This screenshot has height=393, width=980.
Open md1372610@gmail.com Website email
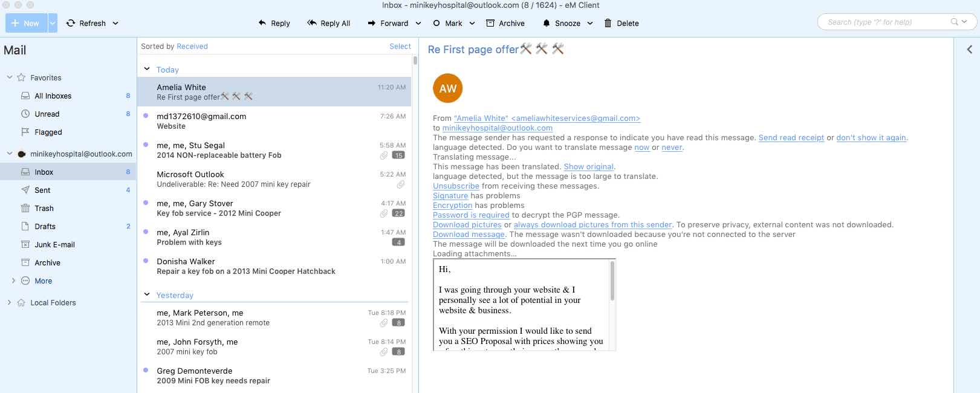point(274,121)
